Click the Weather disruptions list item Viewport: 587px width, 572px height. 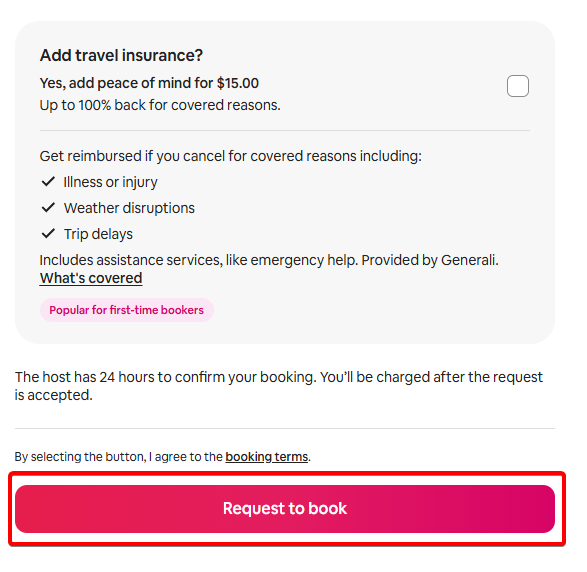point(129,208)
